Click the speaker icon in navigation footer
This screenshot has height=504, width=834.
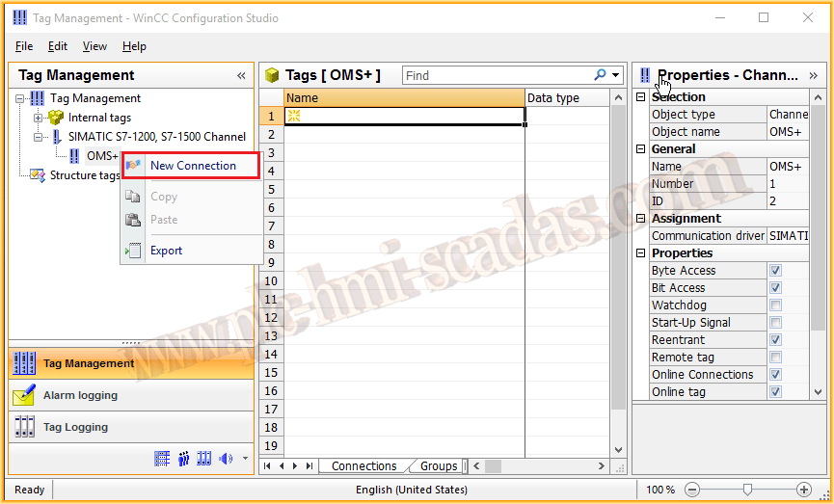coord(226,459)
